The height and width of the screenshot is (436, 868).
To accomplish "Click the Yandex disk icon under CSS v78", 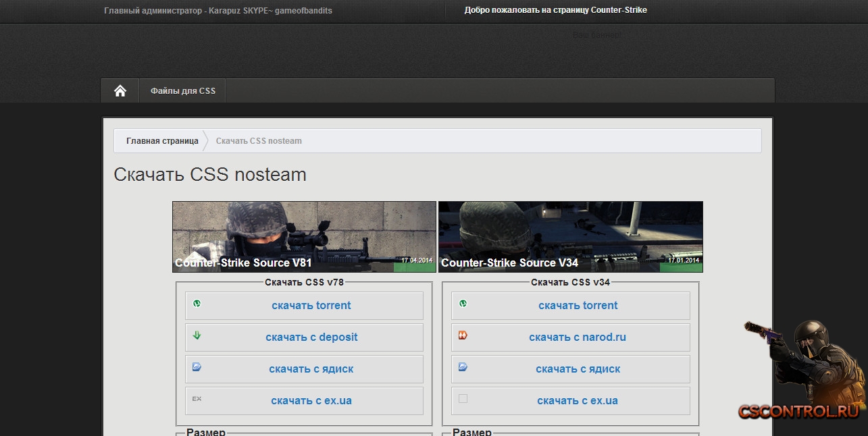I will point(197,367).
